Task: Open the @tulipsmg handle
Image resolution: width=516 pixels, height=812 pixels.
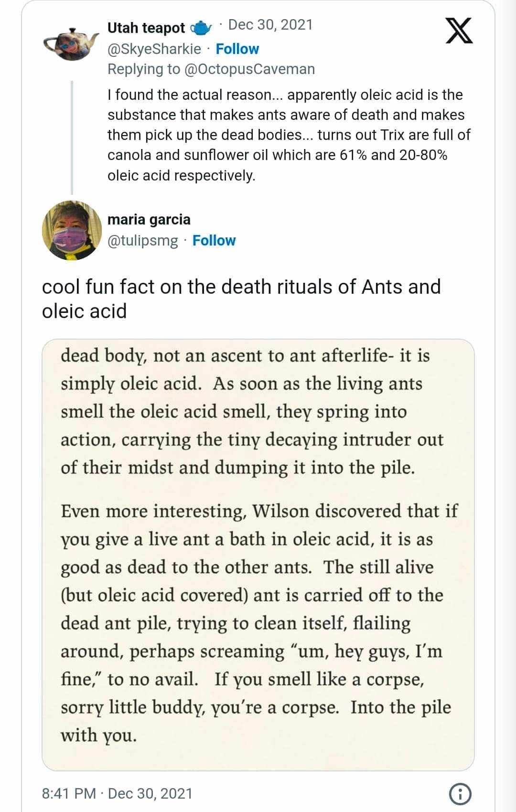Action: click(x=142, y=240)
